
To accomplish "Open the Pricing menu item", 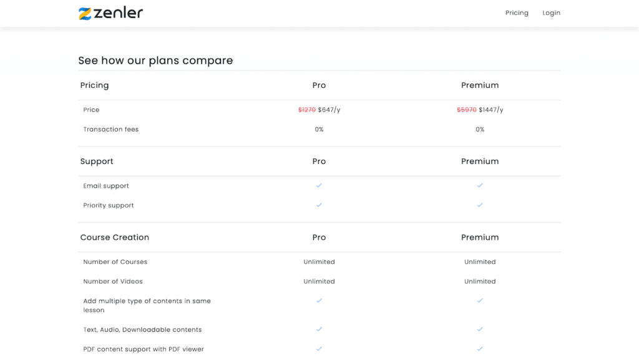I will [517, 13].
